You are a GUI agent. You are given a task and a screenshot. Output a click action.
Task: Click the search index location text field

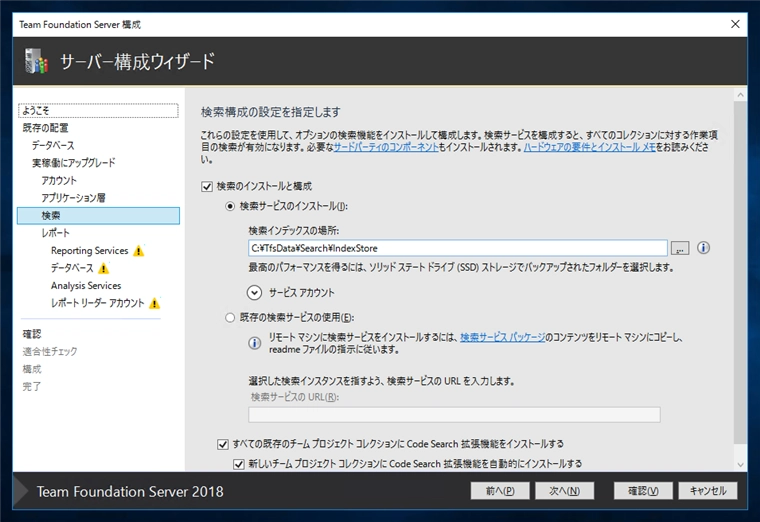[x=458, y=248]
